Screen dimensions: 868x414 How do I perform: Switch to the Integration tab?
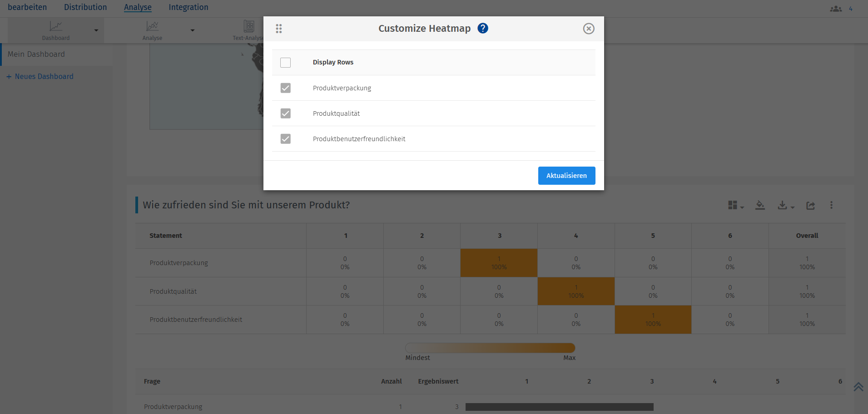188,7
